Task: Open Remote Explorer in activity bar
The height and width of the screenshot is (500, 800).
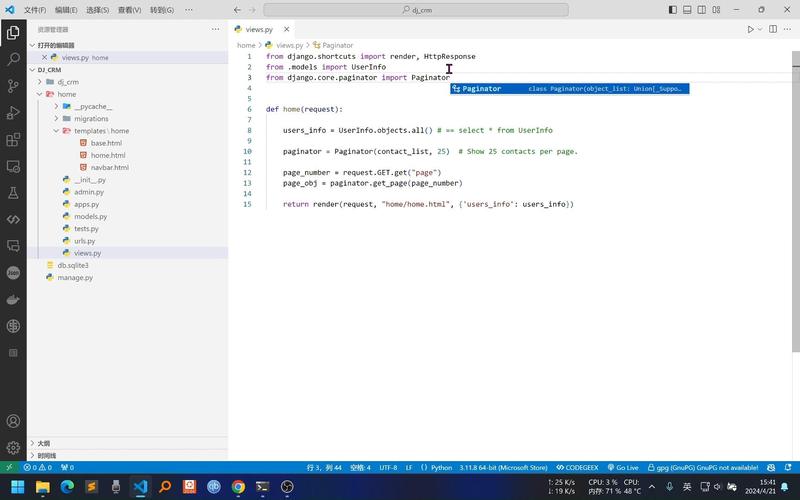Action: pyautogui.click(x=13, y=166)
